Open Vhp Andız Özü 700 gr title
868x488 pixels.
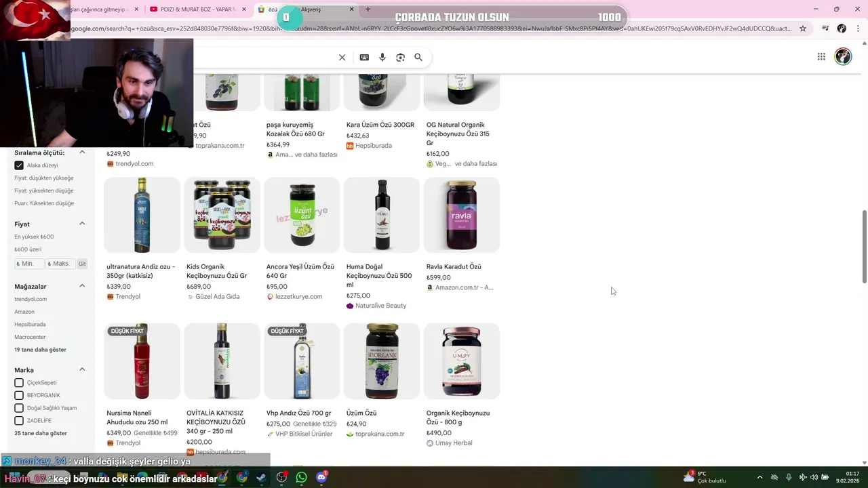[x=299, y=413]
